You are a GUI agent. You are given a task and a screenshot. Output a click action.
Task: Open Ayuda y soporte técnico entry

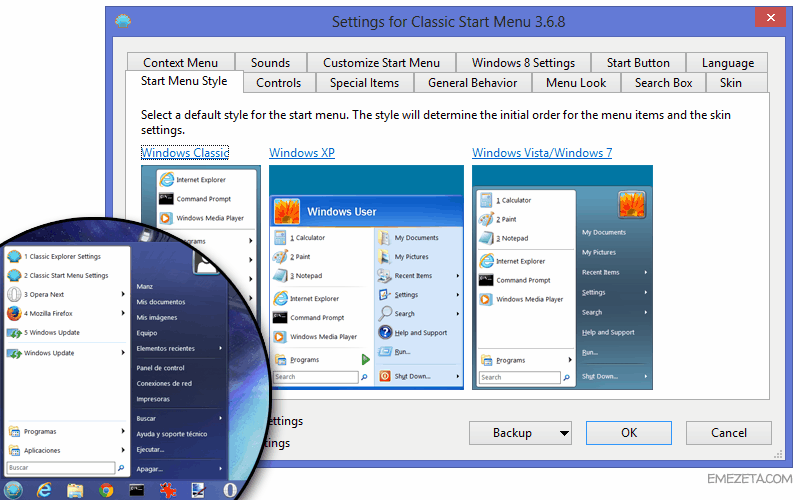click(171, 434)
